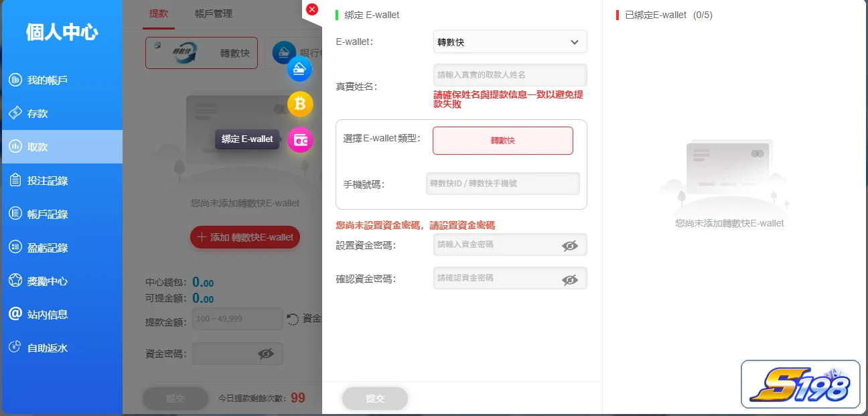Click the 取款 chart icon
The height and width of the screenshot is (416, 868).
(x=15, y=147)
